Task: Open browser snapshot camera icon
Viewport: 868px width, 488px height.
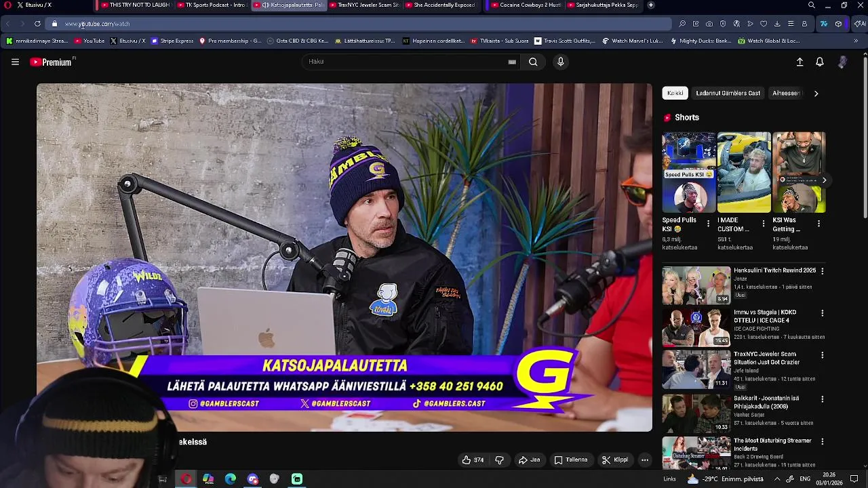Action: (x=709, y=24)
